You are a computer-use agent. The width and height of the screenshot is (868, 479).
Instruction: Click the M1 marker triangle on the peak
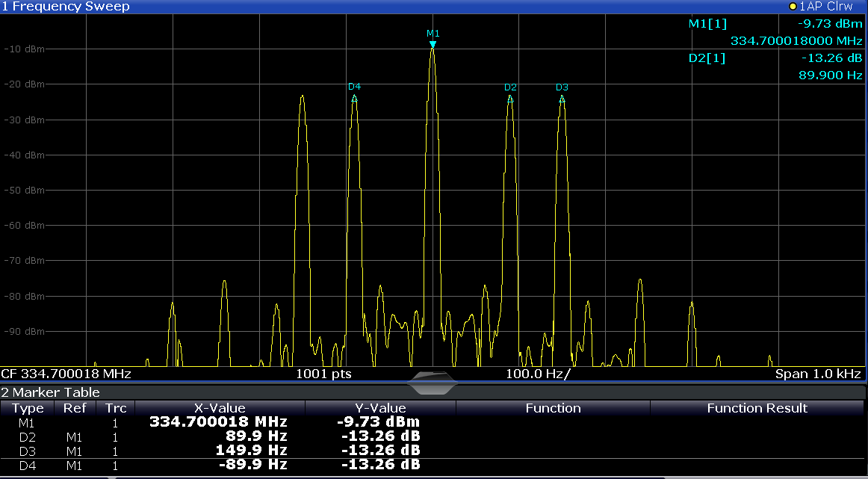click(433, 45)
